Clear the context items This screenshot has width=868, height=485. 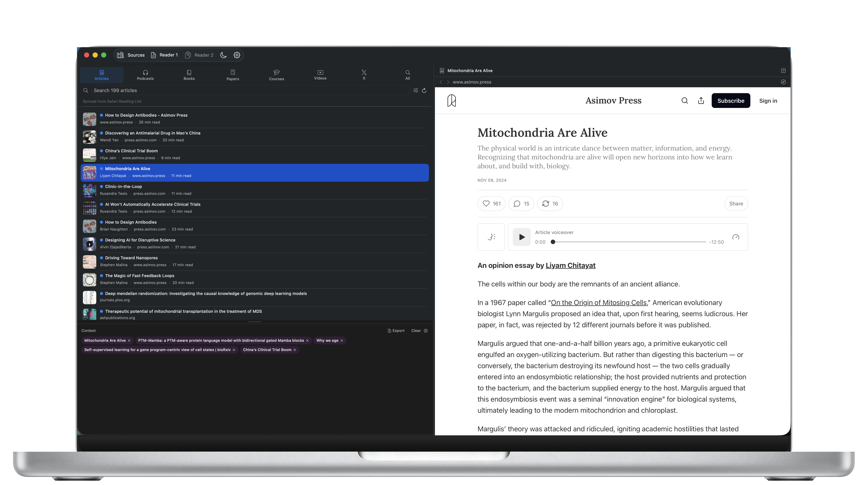[x=416, y=331]
